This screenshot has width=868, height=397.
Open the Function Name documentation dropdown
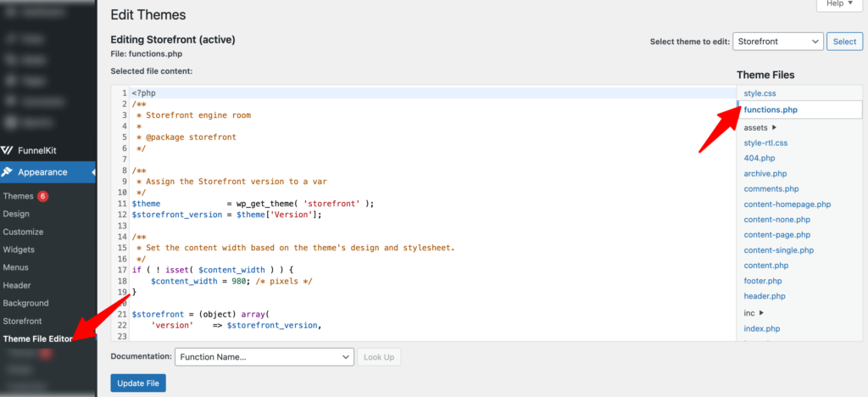pyautogui.click(x=264, y=357)
